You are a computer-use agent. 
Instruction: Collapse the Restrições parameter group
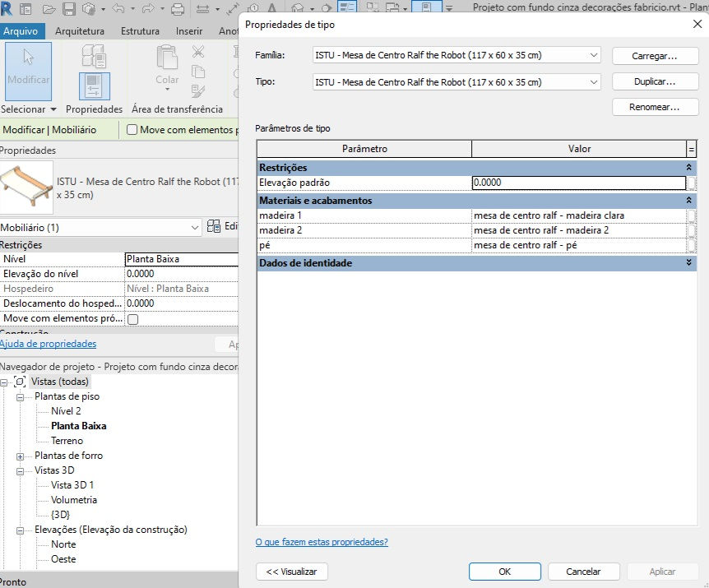(x=688, y=164)
